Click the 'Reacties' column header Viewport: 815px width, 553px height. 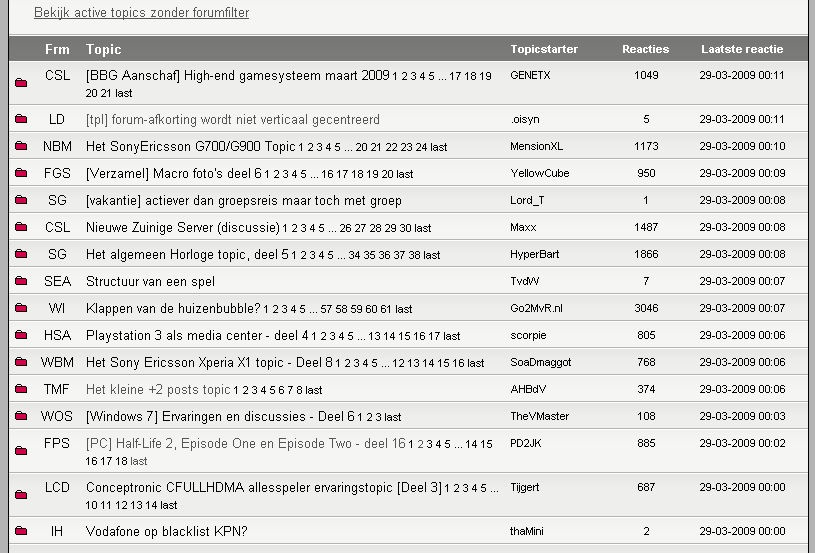tap(645, 49)
